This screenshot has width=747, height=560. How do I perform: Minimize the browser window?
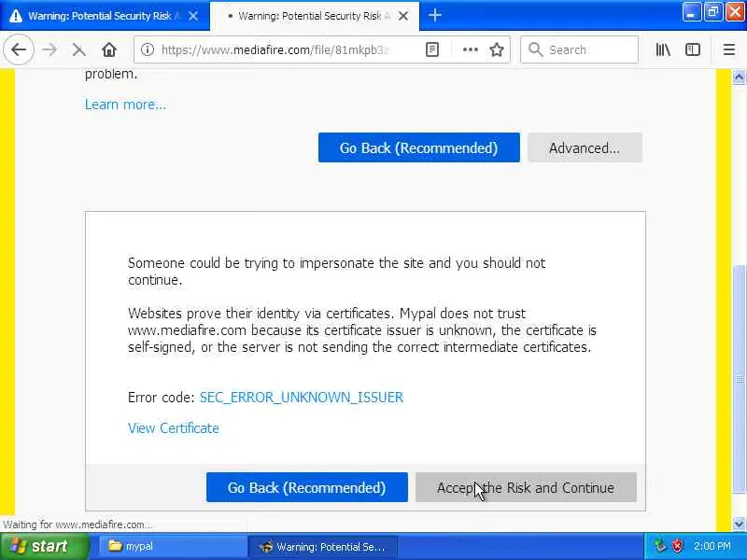click(x=691, y=12)
